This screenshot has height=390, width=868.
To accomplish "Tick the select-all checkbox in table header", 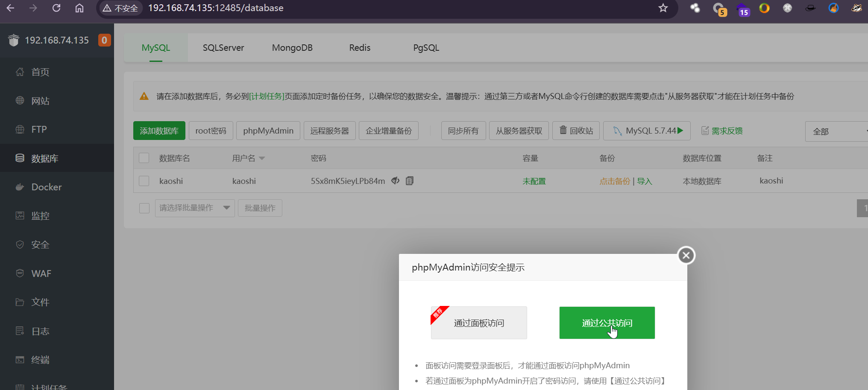I will 144,158.
